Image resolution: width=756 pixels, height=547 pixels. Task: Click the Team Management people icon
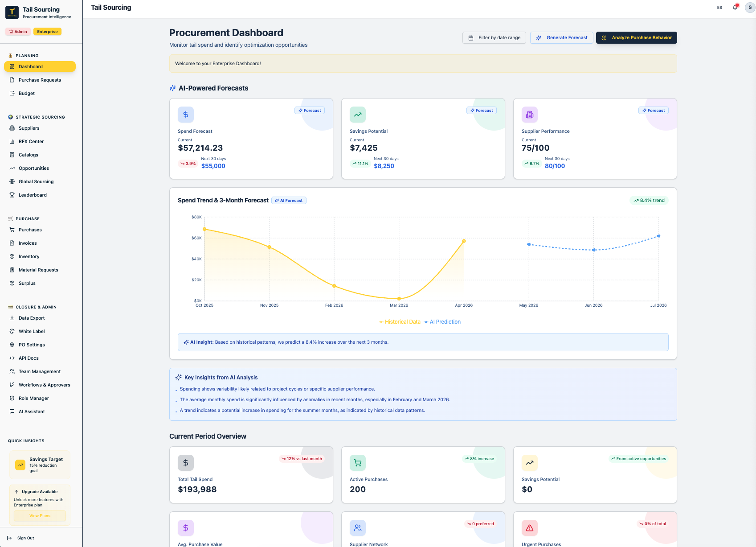(12, 371)
